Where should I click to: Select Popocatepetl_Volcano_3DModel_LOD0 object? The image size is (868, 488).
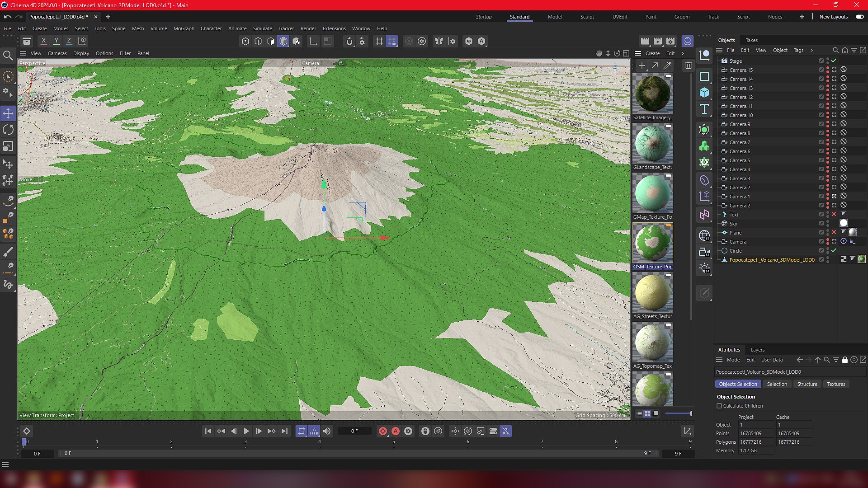(x=772, y=260)
